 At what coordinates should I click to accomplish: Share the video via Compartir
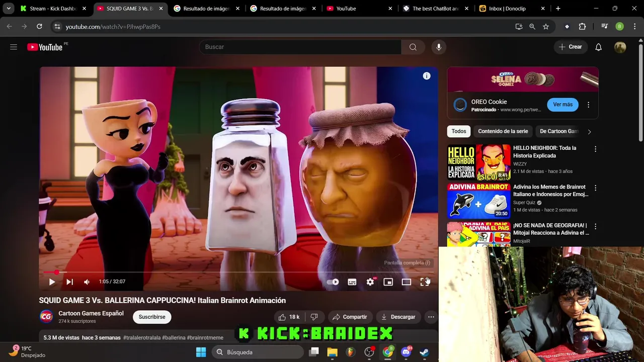tap(349, 317)
